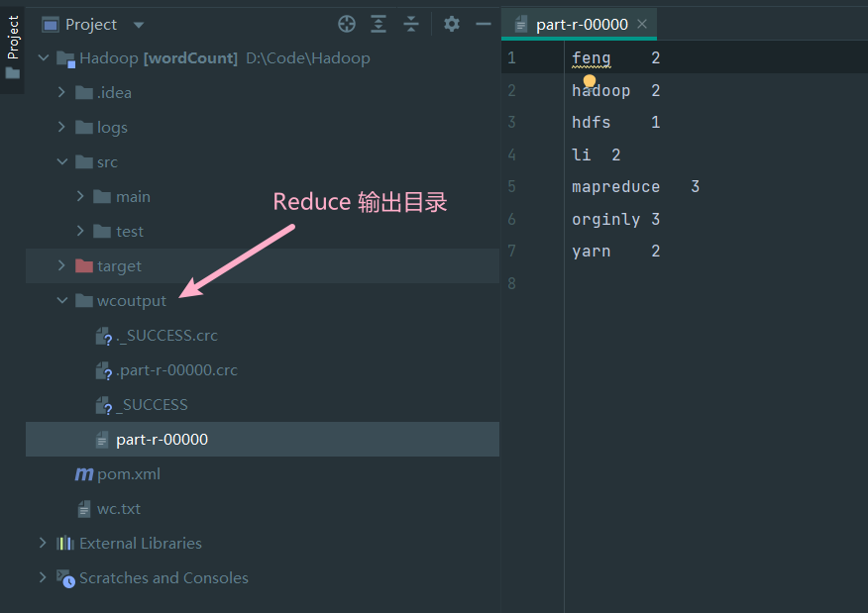Collapse the wcoutput folder
The height and width of the screenshot is (613, 868).
61,301
